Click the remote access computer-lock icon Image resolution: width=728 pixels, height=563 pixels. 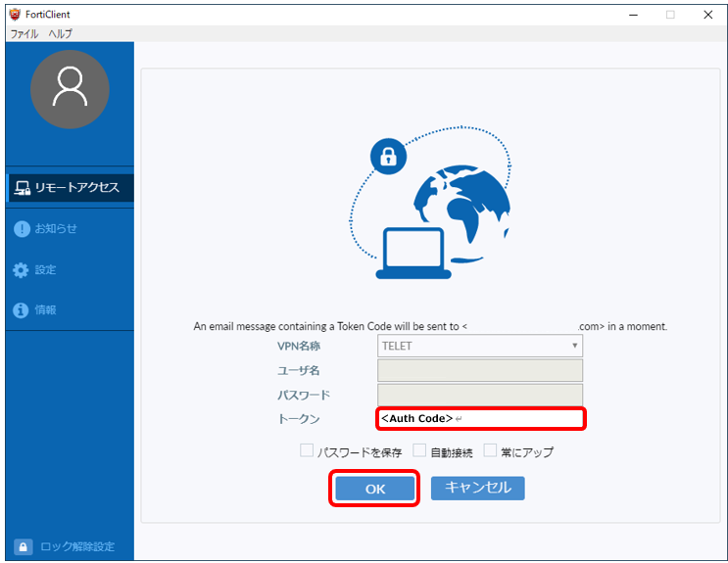22,188
